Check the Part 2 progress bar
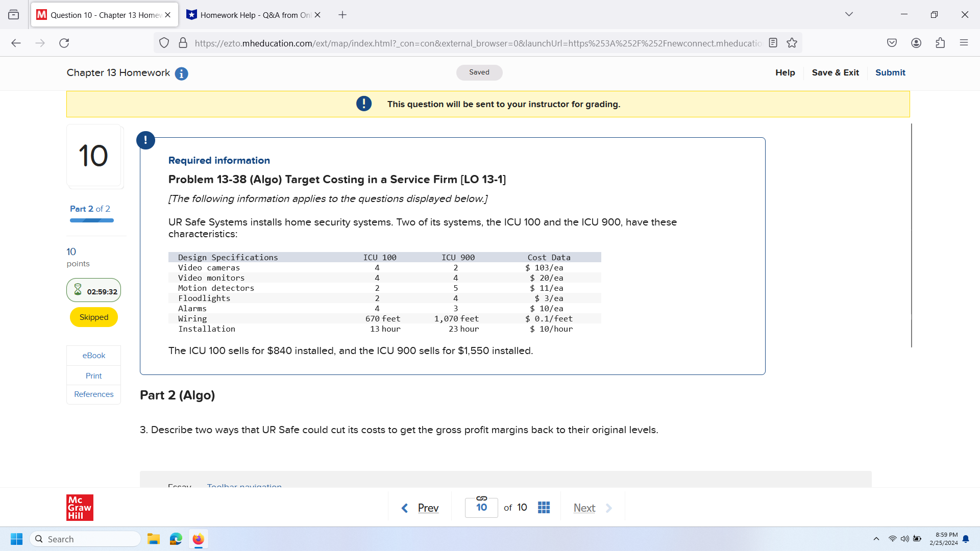980x551 pixels. pos(92,220)
